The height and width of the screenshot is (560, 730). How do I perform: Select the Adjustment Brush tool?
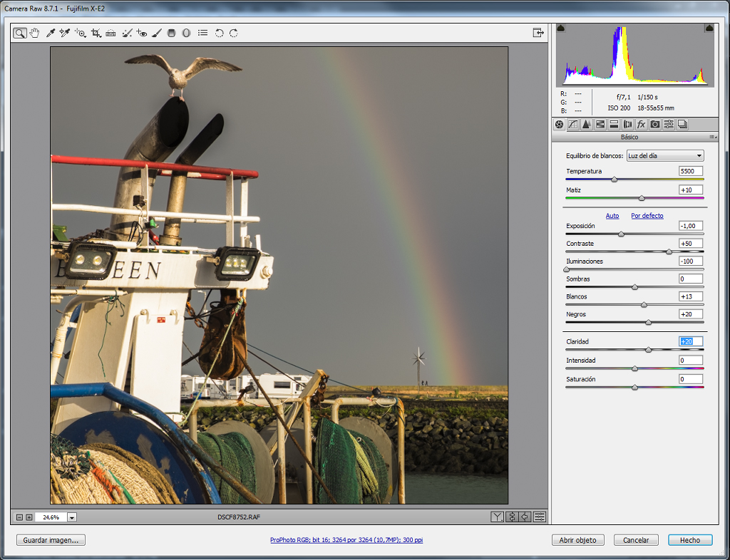(157, 33)
